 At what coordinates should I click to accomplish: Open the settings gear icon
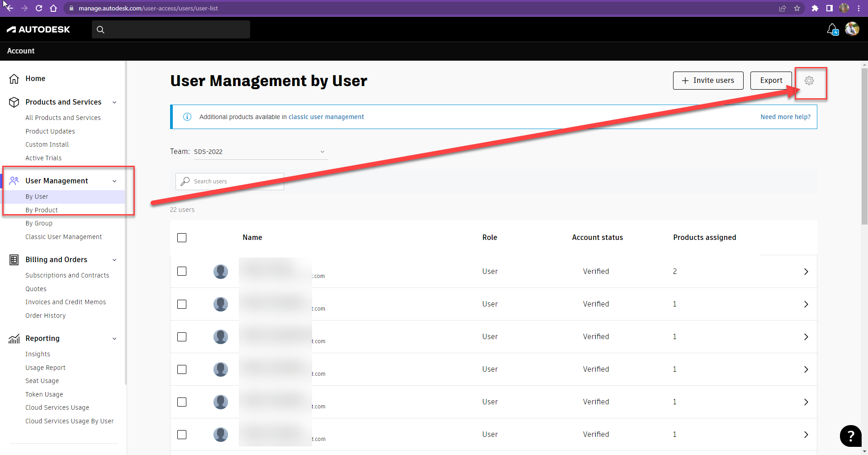click(x=809, y=81)
